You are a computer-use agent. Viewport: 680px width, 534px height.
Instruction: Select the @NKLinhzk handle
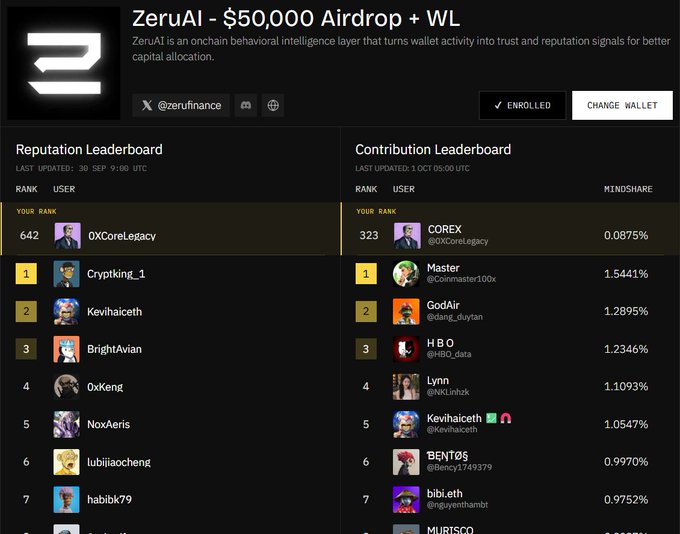[448, 392]
